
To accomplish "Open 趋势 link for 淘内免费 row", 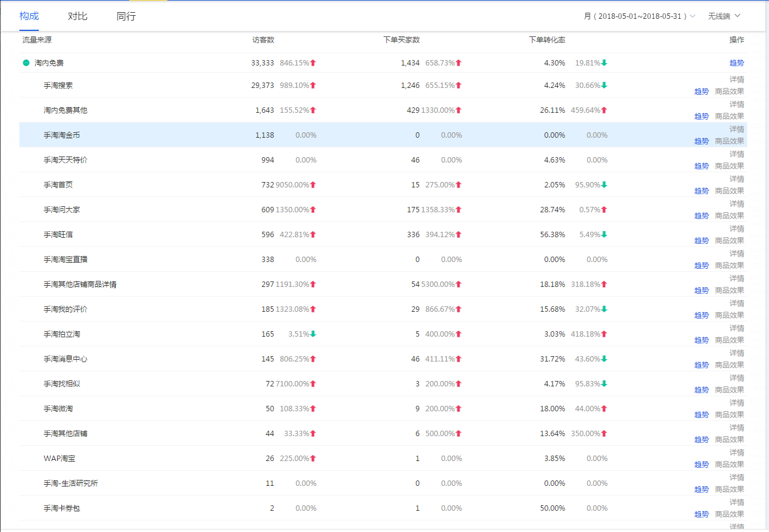I will pos(736,63).
